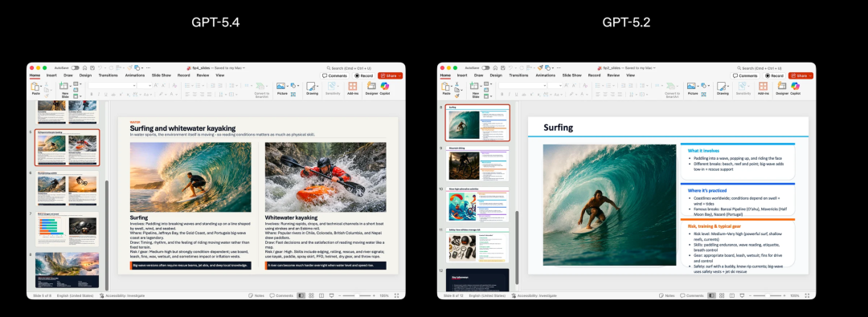Launch Copilot in the GPT-5.4 window
The image size is (868, 317).
click(385, 88)
